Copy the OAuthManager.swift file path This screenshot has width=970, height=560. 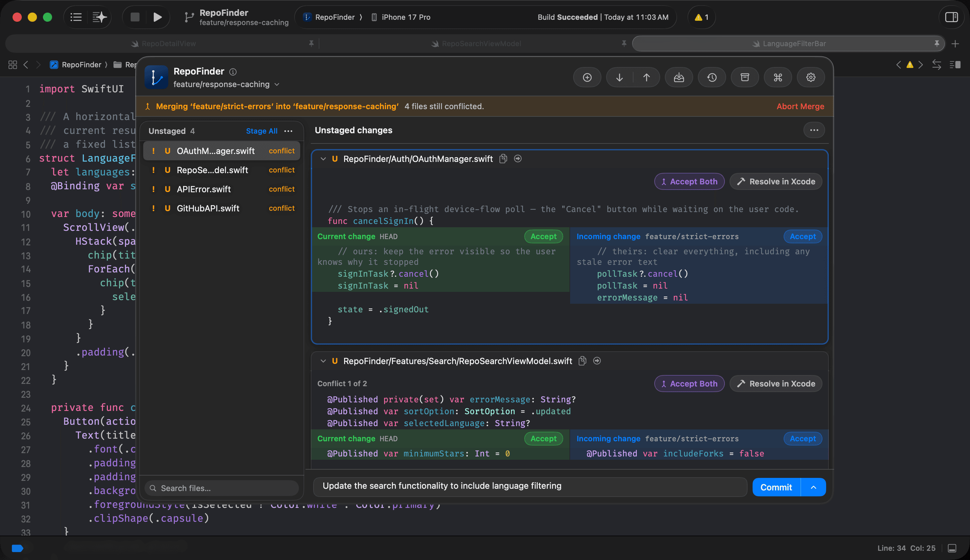click(x=503, y=158)
